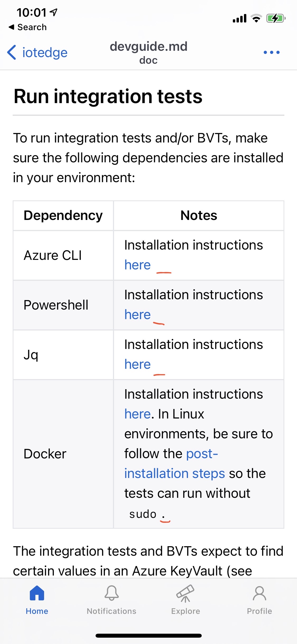Tap the Run integration tests heading
The image size is (297, 644).
[x=108, y=97]
